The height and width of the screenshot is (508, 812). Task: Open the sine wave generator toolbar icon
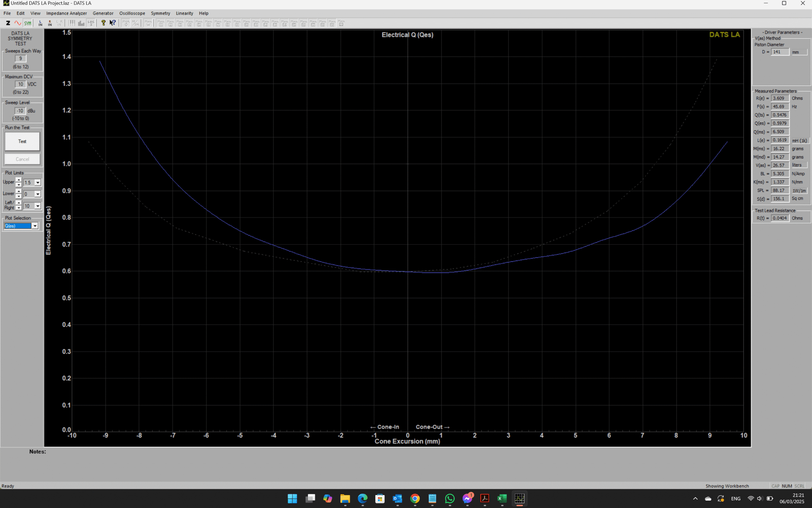pyautogui.click(x=18, y=23)
